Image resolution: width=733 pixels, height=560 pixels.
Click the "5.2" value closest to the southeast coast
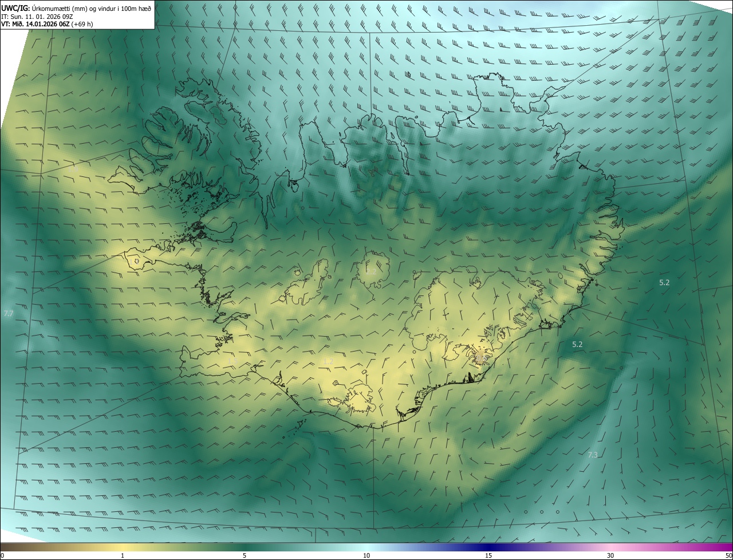tap(577, 345)
